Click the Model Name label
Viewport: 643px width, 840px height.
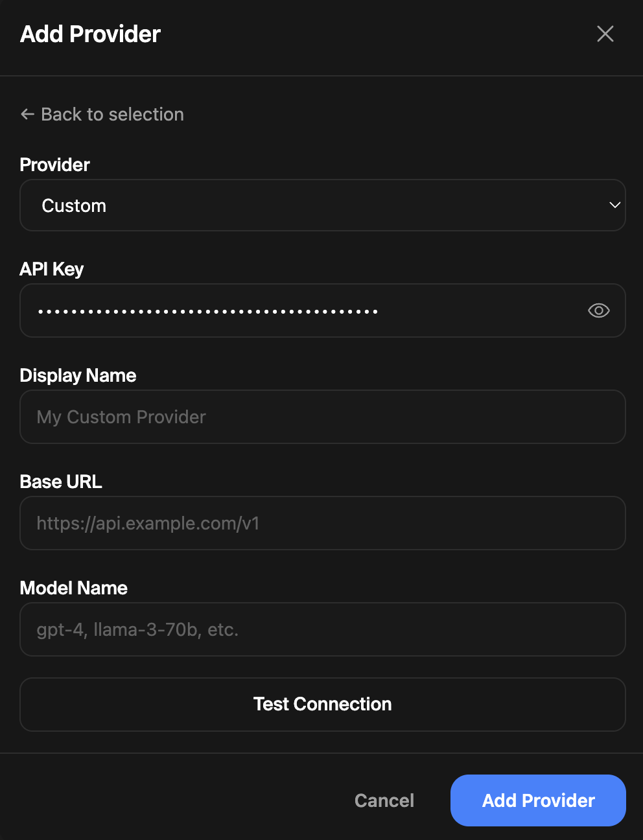[x=73, y=588]
